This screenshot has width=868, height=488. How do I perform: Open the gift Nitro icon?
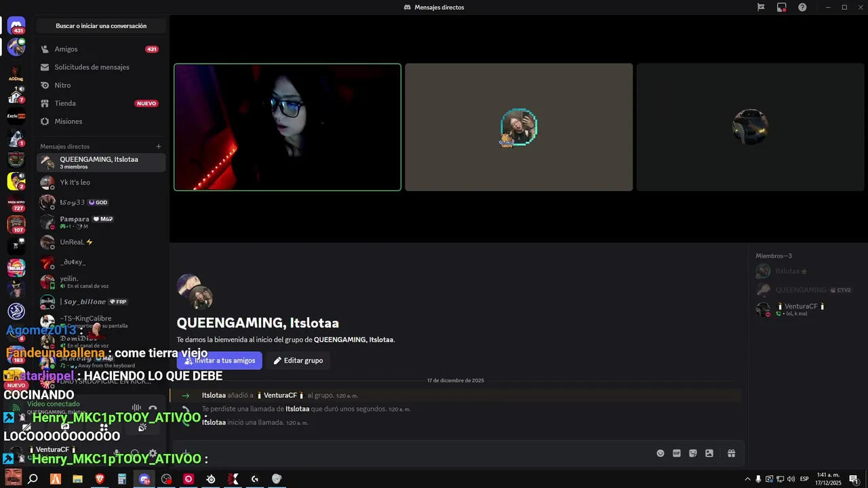pyautogui.click(x=731, y=453)
